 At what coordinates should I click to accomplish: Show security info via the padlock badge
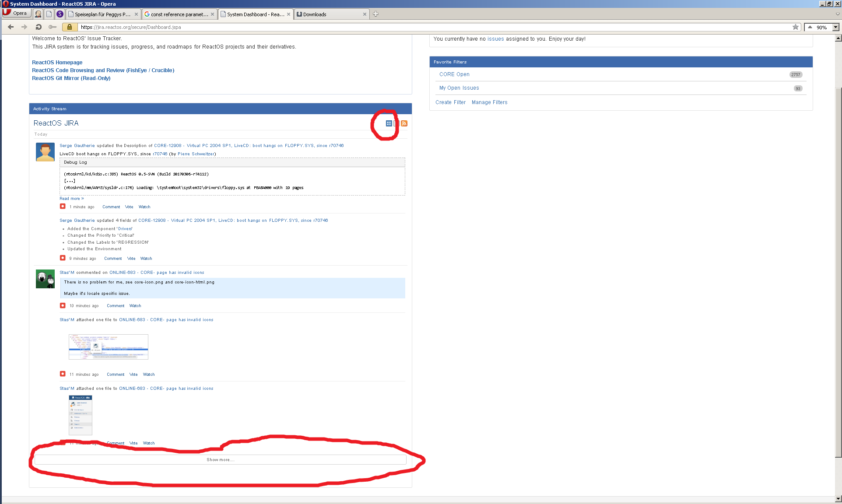69,27
